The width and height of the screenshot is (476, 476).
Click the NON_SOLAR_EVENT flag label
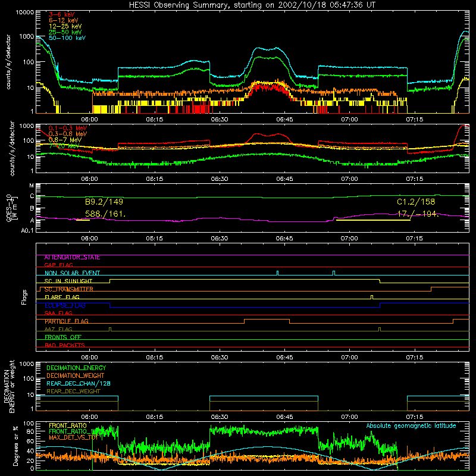click(x=72, y=273)
